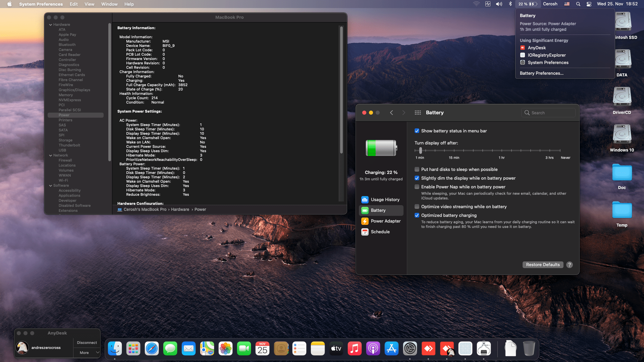
Task: Click the Bluetooth icon in the menu bar
Action: pos(511,4)
